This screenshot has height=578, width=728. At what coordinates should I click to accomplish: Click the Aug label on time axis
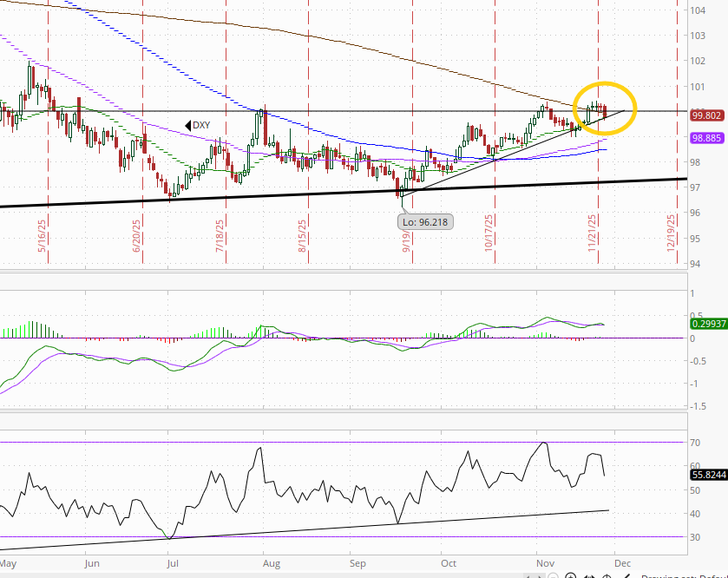click(271, 563)
